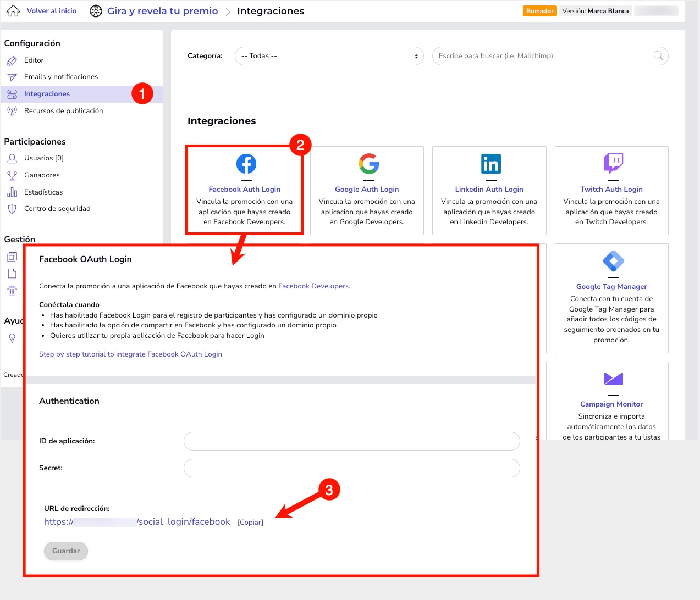
Task: Click the Gira y revela tu premio breadcrumb
Action: [x=163, y=11]
